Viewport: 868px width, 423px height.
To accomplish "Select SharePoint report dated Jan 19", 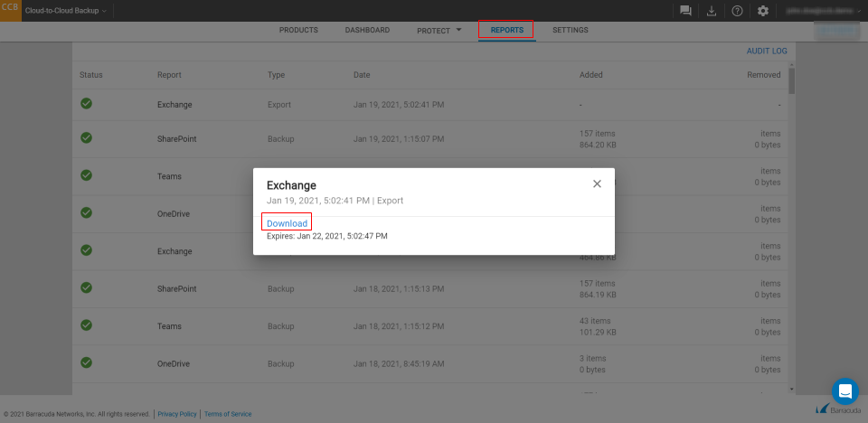I will (x=177, y=139).
